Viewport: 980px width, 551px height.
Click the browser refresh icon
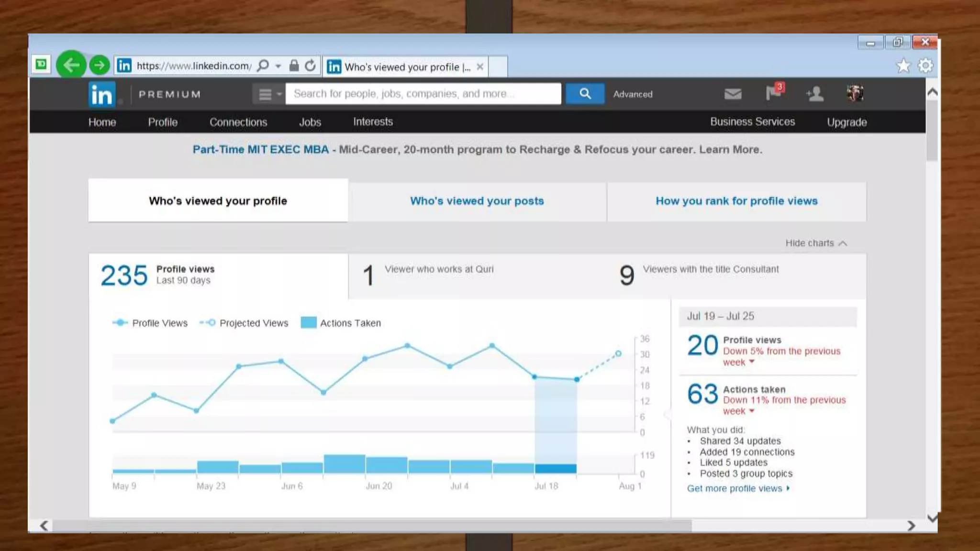311,66
